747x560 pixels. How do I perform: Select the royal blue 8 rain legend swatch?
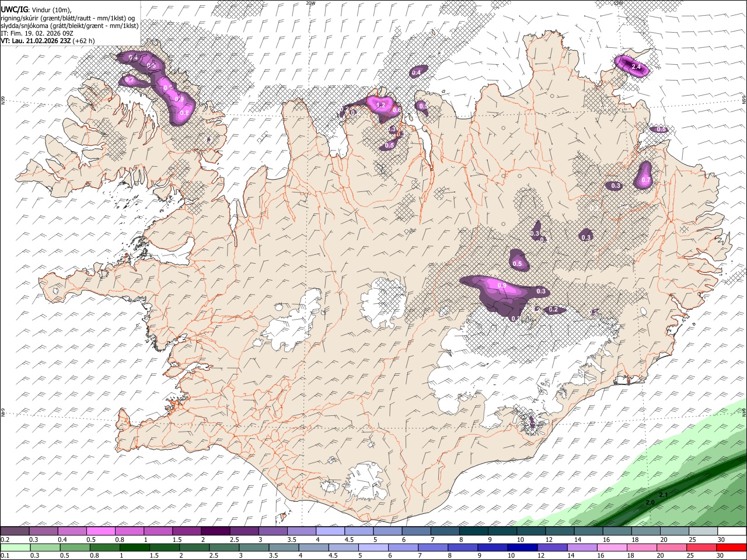tap(463, 547)
